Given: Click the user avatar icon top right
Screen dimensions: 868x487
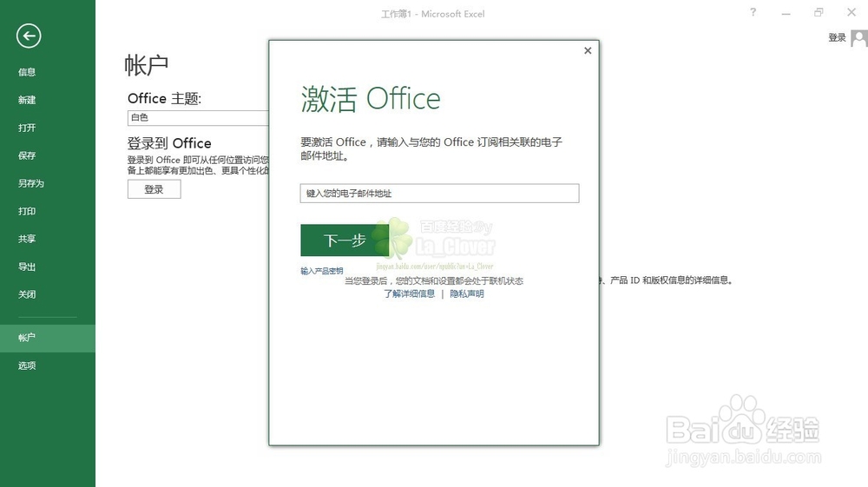Looking at the screenshot, I should pos(859,38).
